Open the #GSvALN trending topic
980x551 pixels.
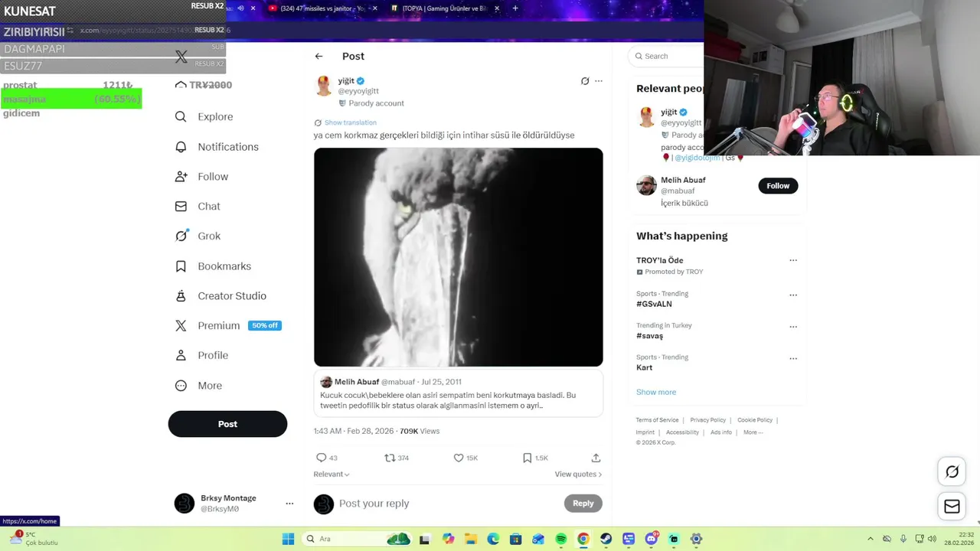tap(654, 304)
